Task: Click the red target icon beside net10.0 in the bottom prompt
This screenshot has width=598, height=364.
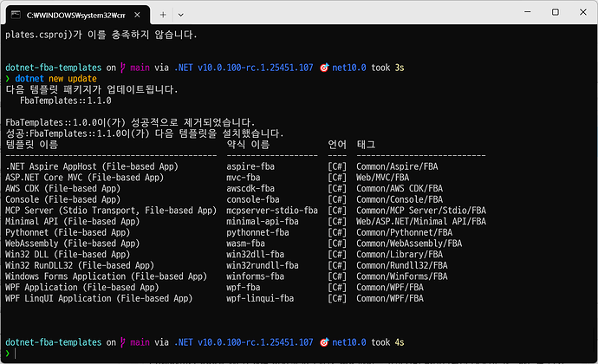Action: pyautogui.click(x=323, y=341)
